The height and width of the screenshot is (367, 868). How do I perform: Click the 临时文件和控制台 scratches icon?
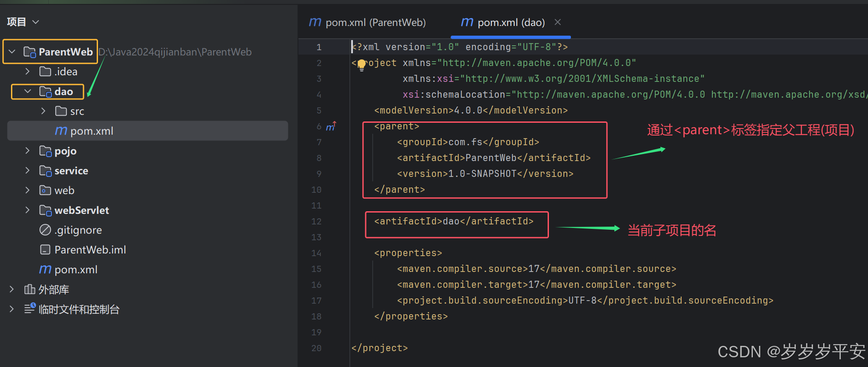click(30, 308)
